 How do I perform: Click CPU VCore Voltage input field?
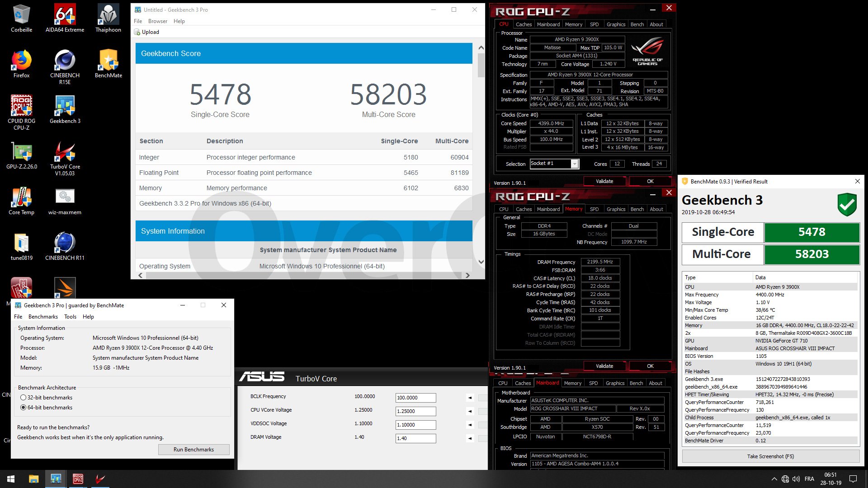[x=415, y=411]
